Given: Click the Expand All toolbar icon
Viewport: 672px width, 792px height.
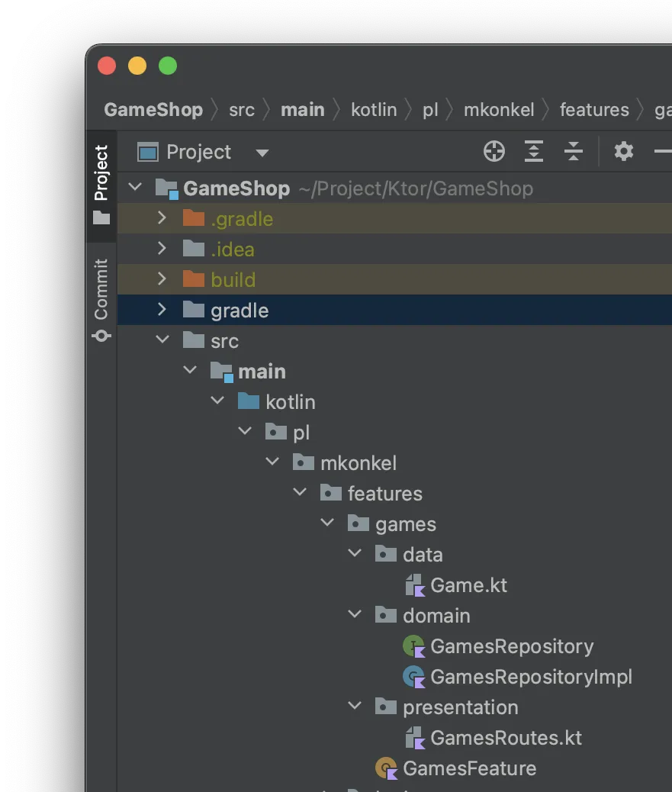Looking at the screenshot, I should (x=534, y=152).
